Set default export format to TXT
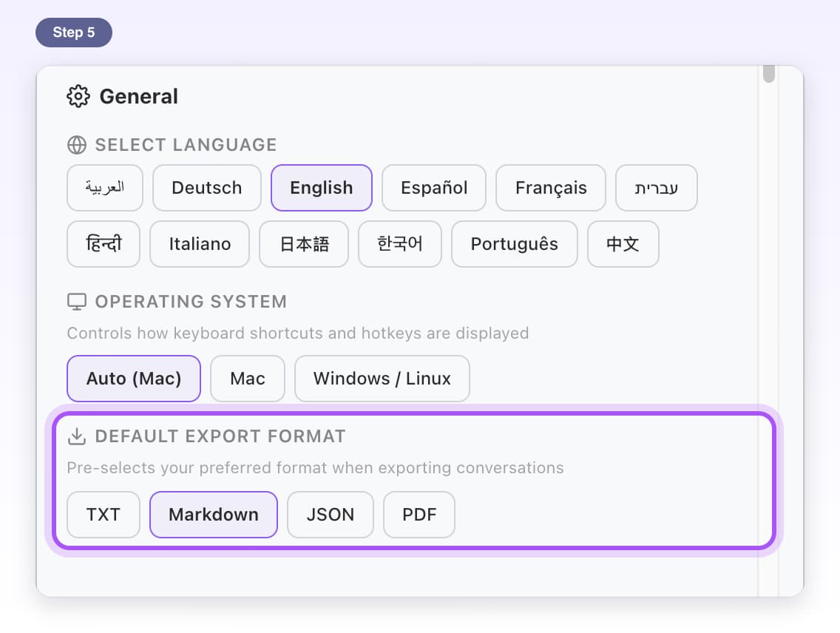840x633 pixels. [x=104, y=515]
